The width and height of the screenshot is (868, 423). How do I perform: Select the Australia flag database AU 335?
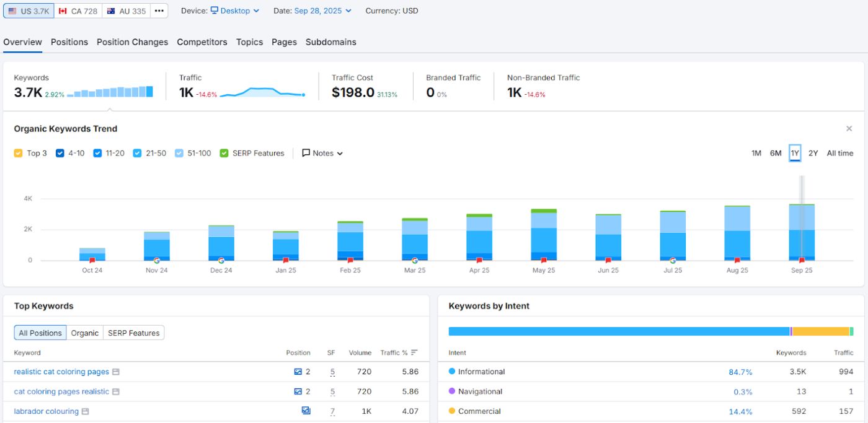[126, 11]
